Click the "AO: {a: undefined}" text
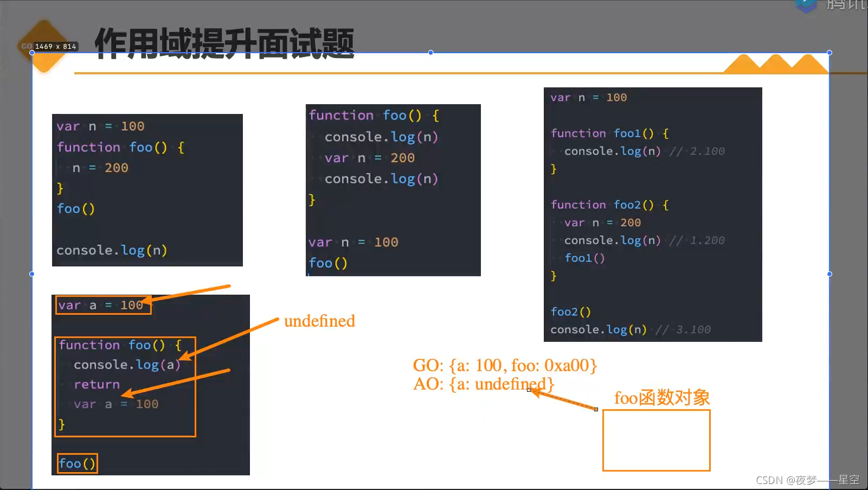 tap(484, 384)
